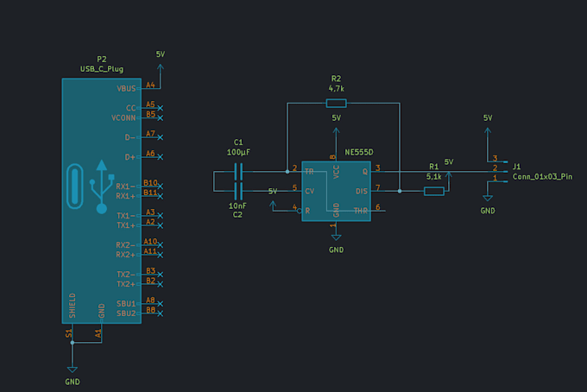Click the no-connect X on SBU2 pin B8
This screenshot has height=392, width=587.
161,313
